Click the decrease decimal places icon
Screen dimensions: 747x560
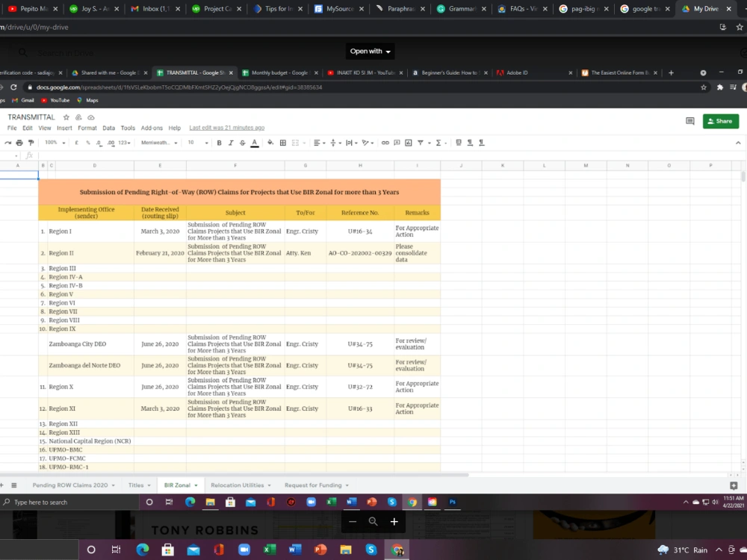[x=99, y=143]
